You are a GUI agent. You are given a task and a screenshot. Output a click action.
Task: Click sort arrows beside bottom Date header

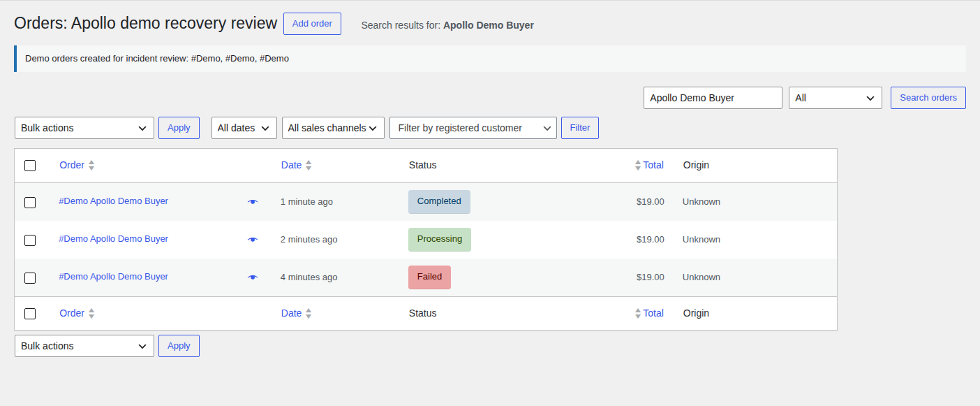pyautogui.click(x=309, y=314)
